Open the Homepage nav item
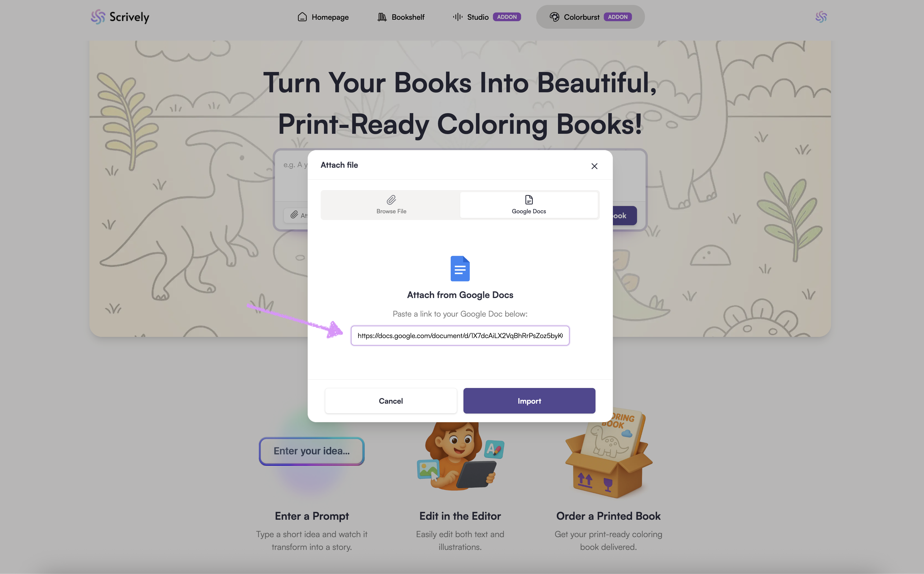Screen dimensions: 924x574 click(x=323, y=17)
